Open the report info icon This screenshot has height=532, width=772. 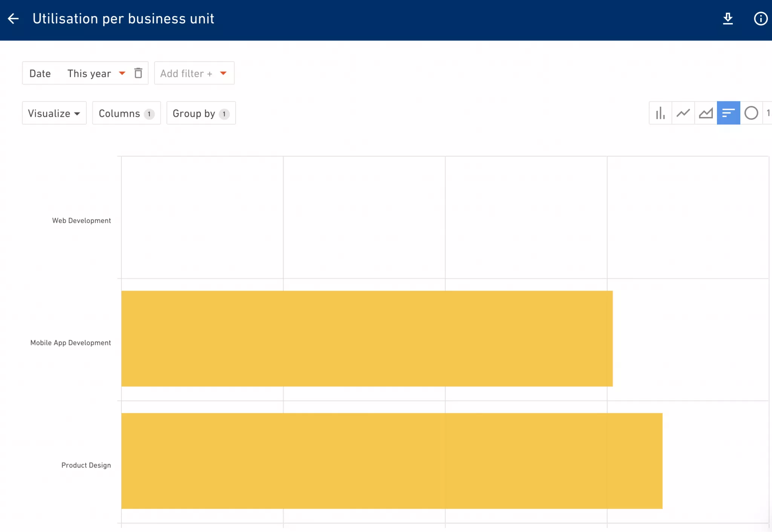[x=761, y=18]
